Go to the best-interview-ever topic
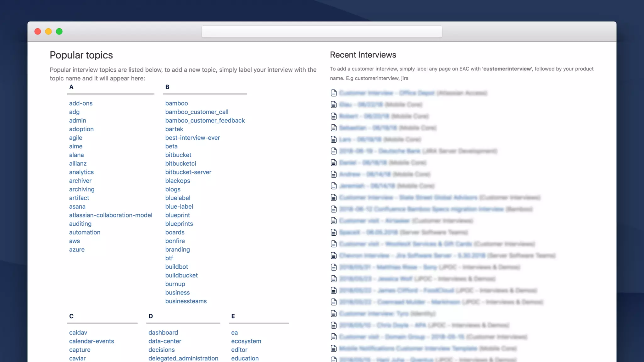Image resolution: width=644 pixels, height=362 pixels. point(192,138)
